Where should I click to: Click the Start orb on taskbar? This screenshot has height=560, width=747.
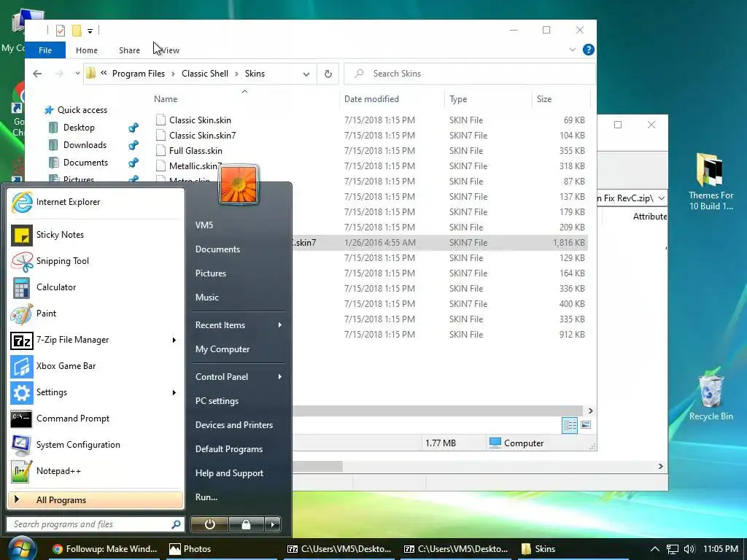coord(21,548)
